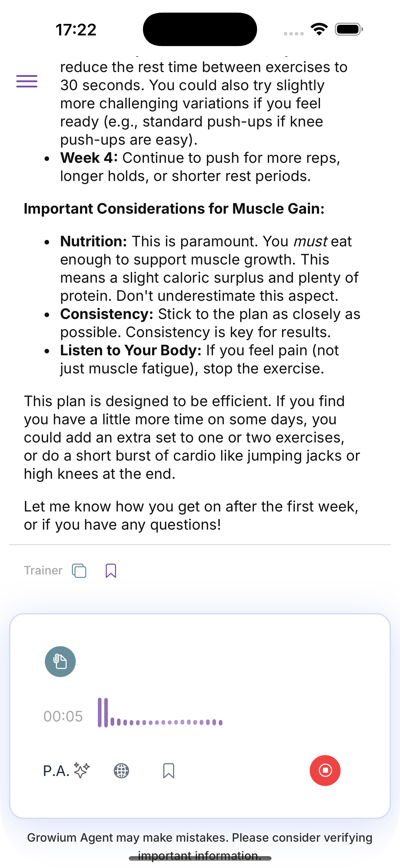Tap the Nutrition bullet heading
The height and width of the screenshot is (868, 400).
93,241
